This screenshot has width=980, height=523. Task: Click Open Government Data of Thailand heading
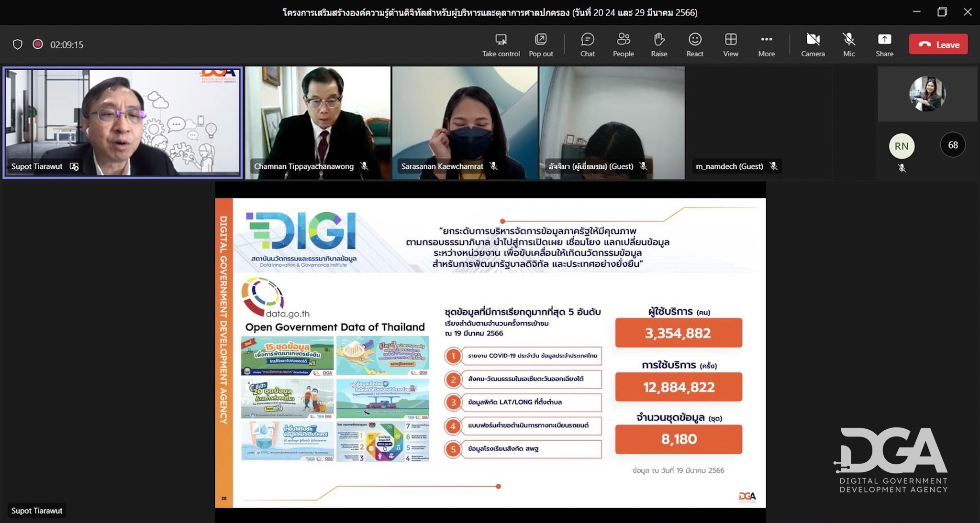pos(335,327)
